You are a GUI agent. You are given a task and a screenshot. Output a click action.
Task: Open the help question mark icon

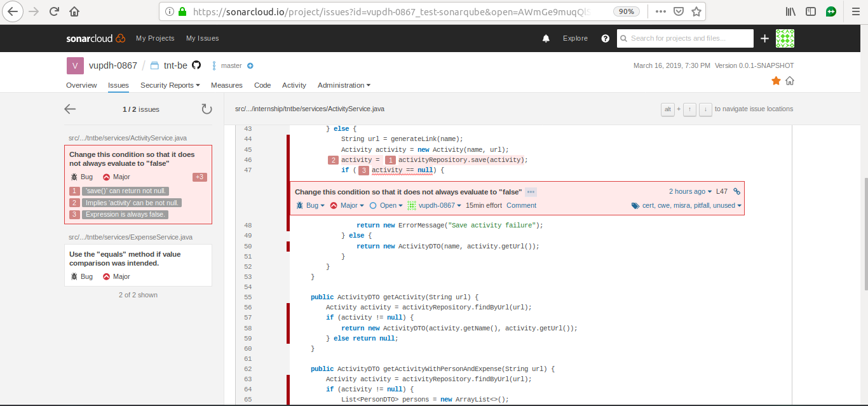[x=605, y=39]
